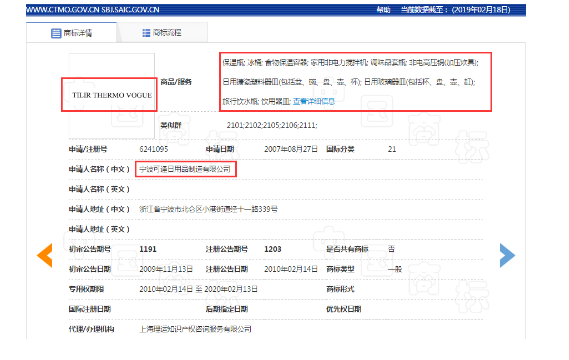Select the preliminary announcement date 2009年11月13日
The width and height of the screenshot is (569, 360).
point(166,269)
